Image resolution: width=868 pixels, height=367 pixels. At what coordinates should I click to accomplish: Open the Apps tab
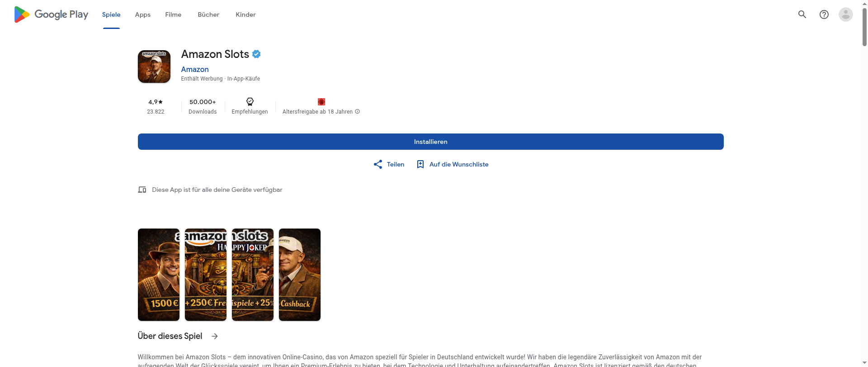[x=142, y=14]
